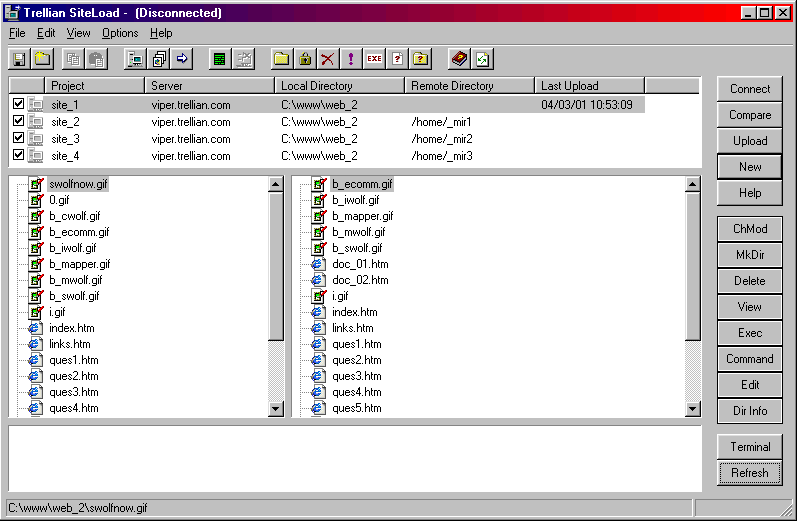Click the purple exclamation Command icon
This screenshot has height=522, width=798.
[x=351, y=59]
